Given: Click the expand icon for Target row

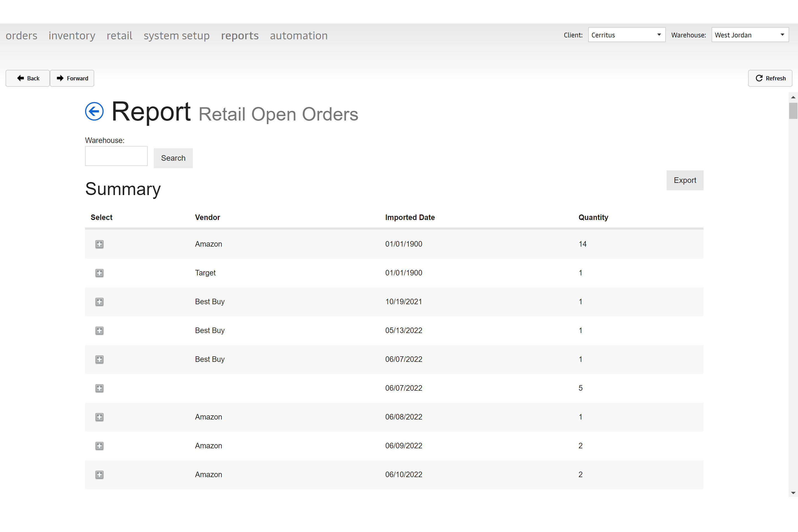Looking at the screenshot, I should pyautogui.click(x=100, y=273).
